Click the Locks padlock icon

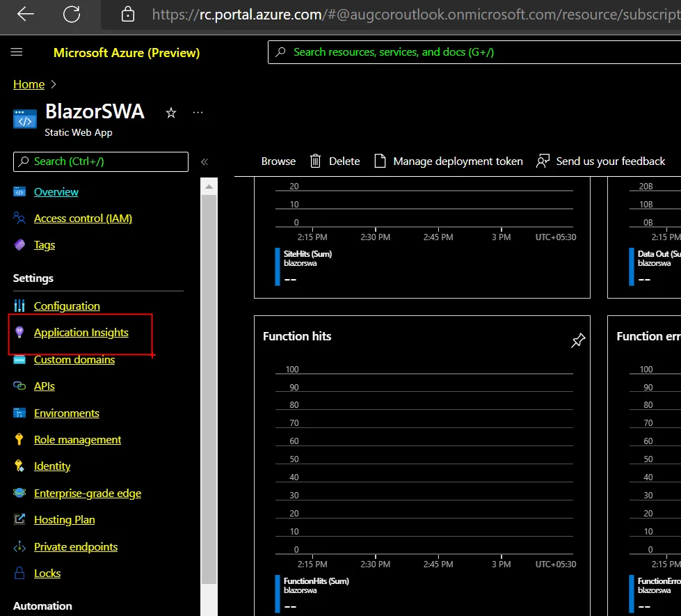[x=19, y=574]
